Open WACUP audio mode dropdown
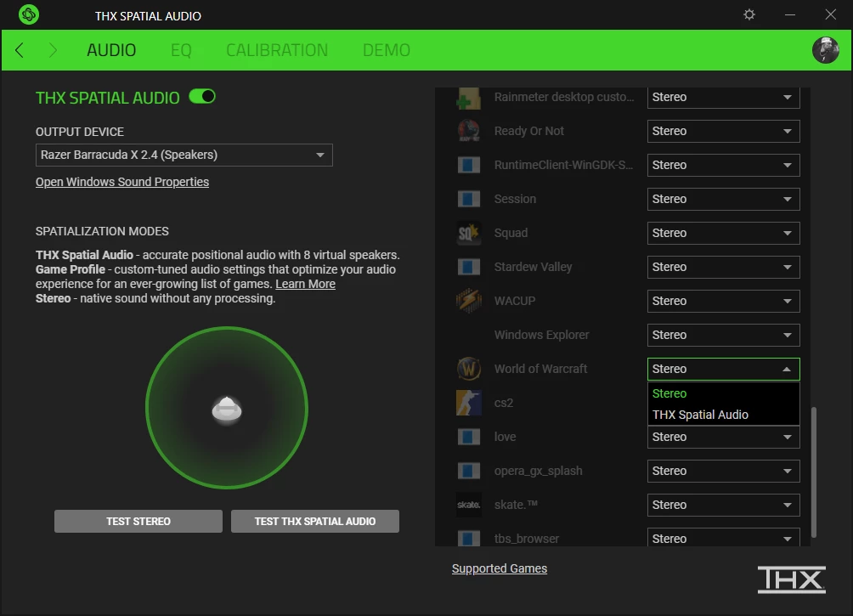 (x=724, y=301)
